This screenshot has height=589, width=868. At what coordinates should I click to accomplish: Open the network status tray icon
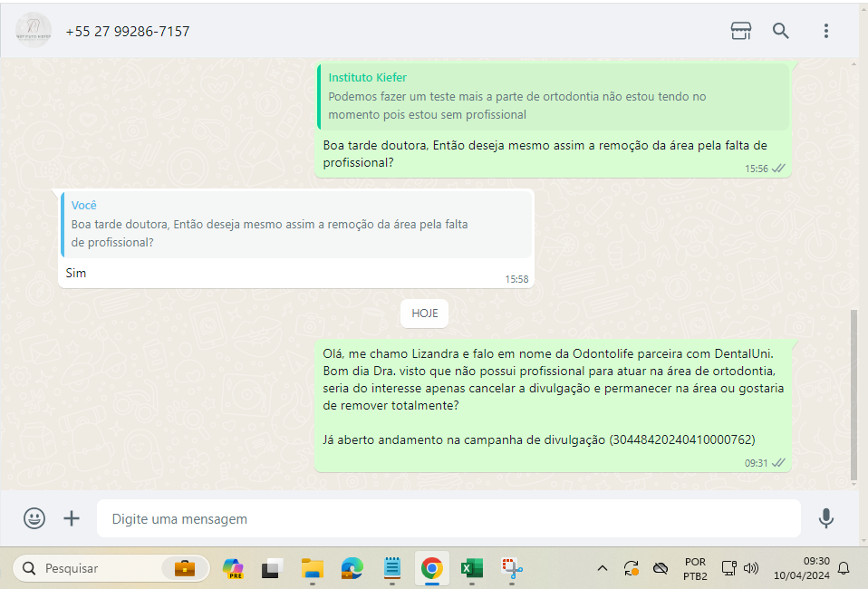pyautogui.click(x=729, y=568)
